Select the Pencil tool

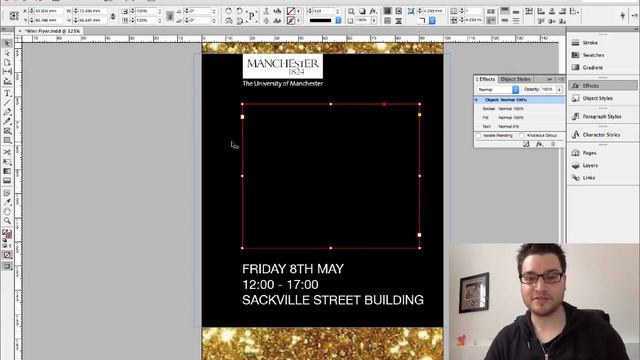7,121
